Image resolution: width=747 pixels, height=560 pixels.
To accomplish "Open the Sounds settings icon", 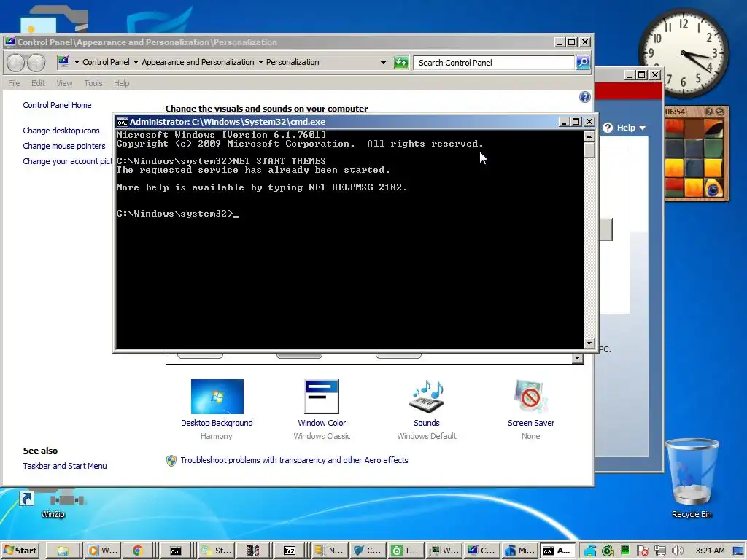I will 426,396.
